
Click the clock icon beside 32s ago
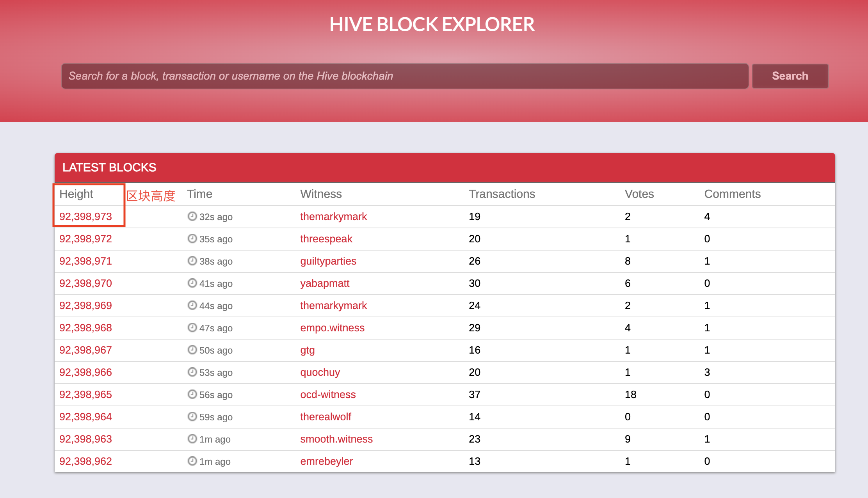click(192, 216)
